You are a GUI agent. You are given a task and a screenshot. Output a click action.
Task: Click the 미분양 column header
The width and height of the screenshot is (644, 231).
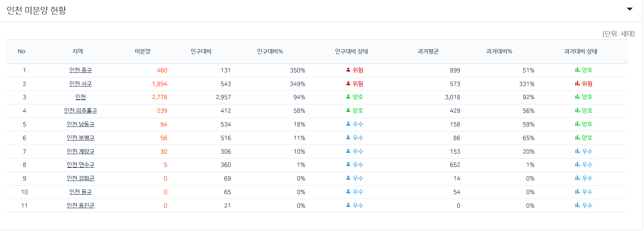click(143, 51)
